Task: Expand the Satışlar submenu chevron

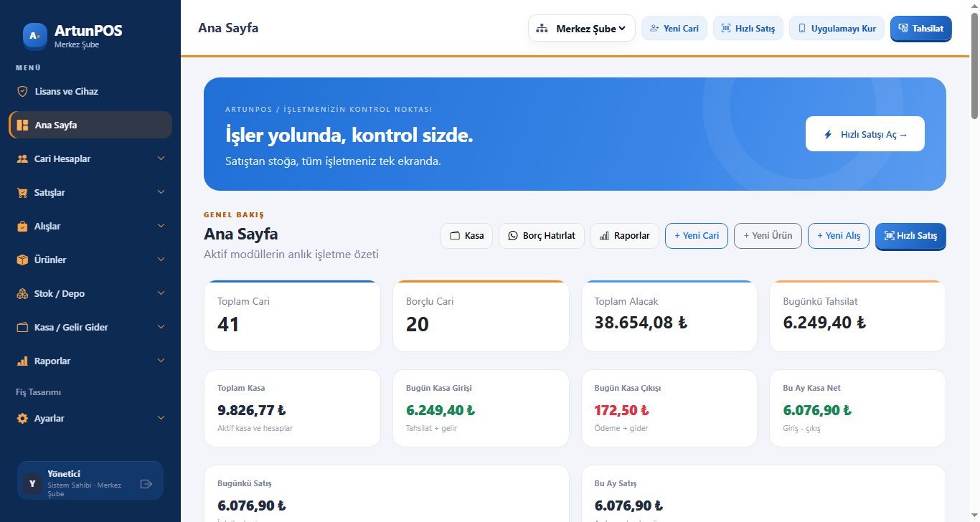Action: point(161,192)
